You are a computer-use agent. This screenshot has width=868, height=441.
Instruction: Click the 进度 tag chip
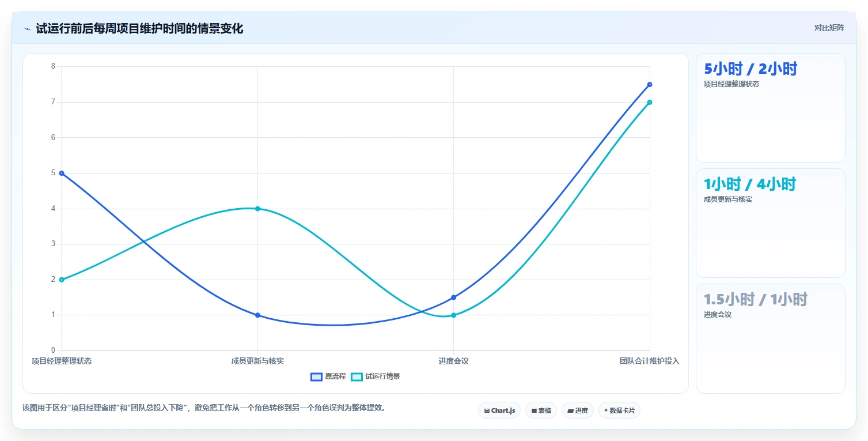coord(578,410)
